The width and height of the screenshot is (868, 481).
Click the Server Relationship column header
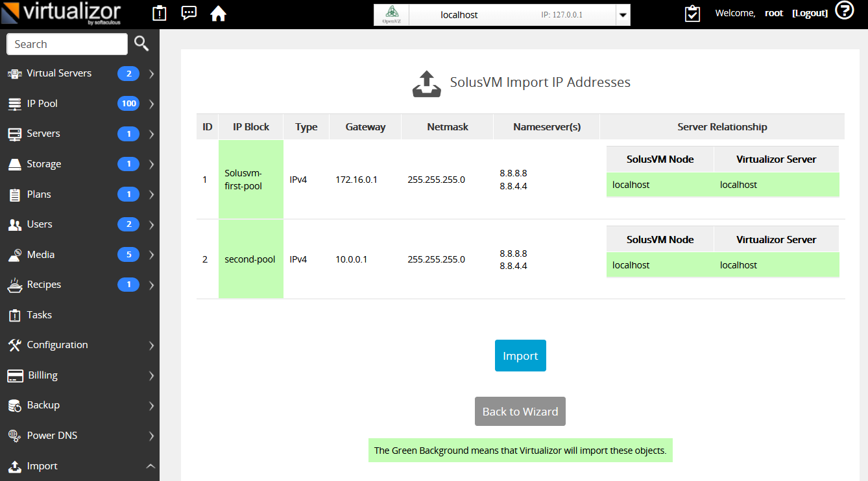(722, 127)
